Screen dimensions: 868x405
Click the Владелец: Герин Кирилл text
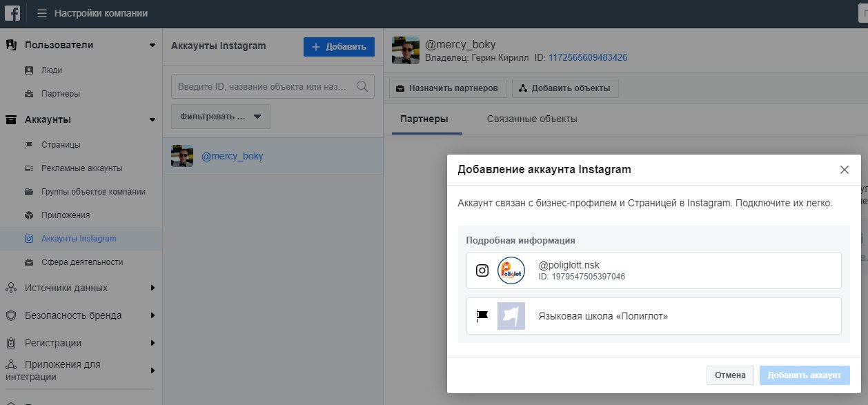(x=475, y=57)
